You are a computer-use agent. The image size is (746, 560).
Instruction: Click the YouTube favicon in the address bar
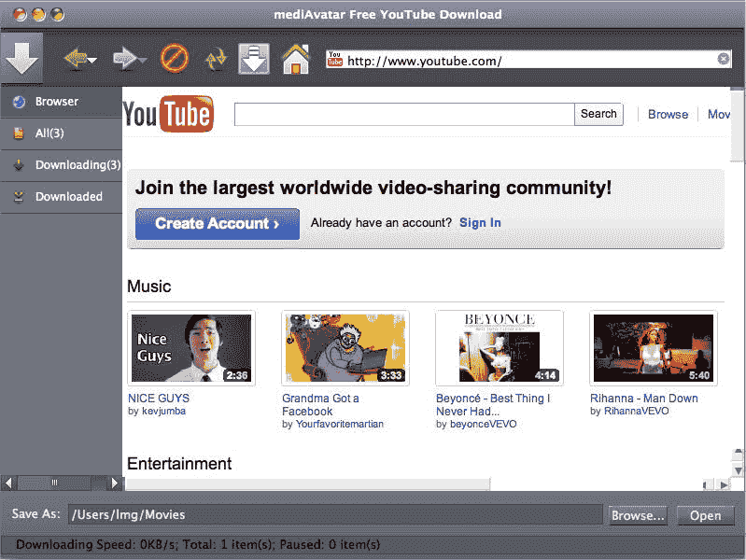[335, 59]
